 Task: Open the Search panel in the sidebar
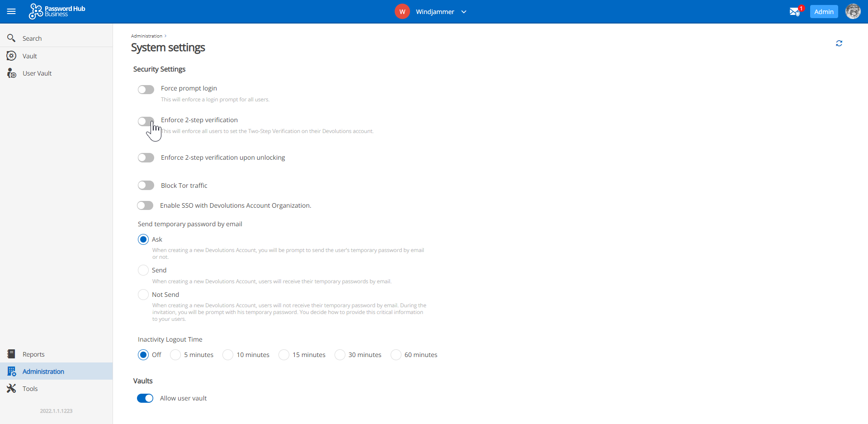click(32, 38)
